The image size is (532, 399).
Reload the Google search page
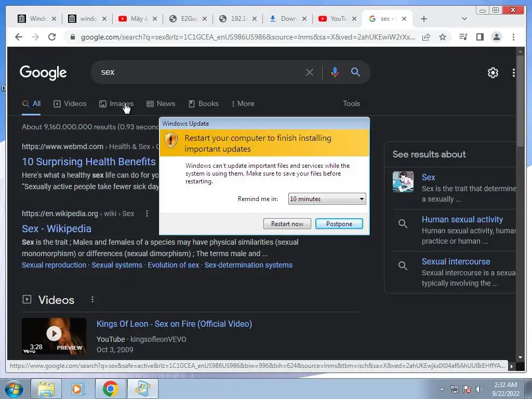pyautogui.click(x=52, y=37)
